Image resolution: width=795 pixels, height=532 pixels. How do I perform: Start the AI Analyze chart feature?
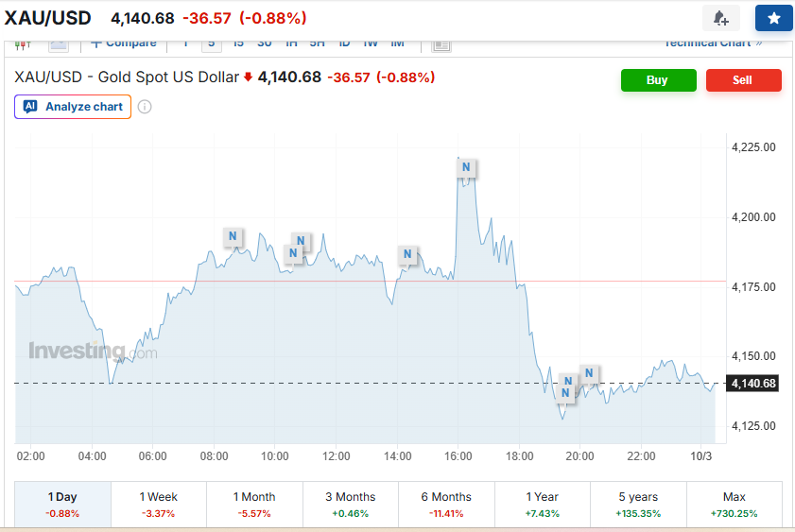tap(73, 107)
